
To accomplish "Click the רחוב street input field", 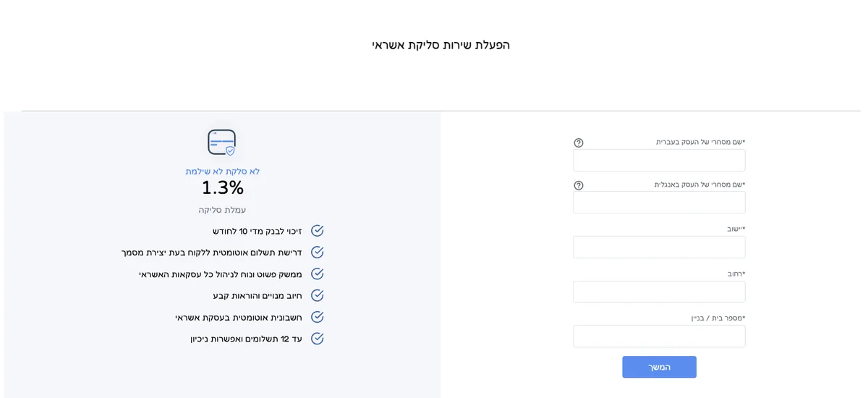I will click(x=659, y=292).
